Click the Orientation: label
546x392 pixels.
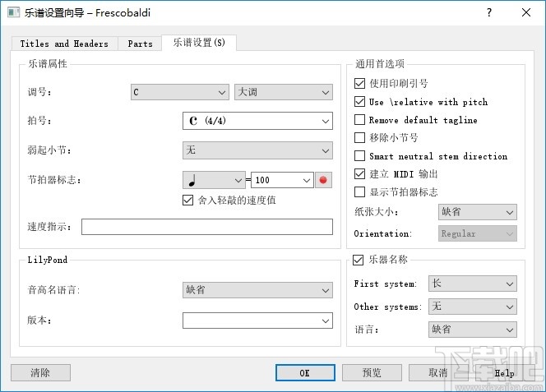tap(382, 233)
